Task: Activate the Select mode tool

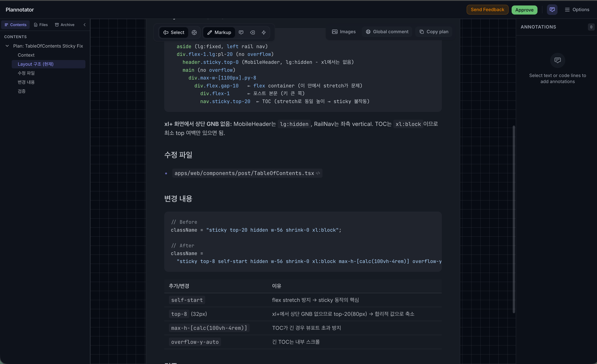Action: pyautogui.click(x=173, y=32)
